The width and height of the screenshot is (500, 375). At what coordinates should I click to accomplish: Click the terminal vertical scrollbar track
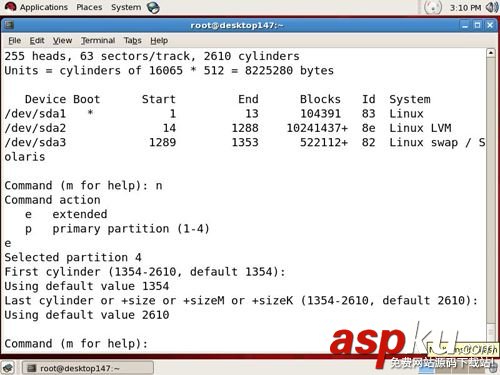point(490,190)
